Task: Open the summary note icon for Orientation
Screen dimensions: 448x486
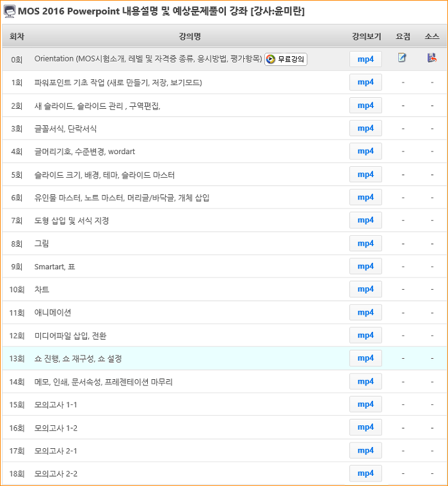Action: tap(402, 58)
